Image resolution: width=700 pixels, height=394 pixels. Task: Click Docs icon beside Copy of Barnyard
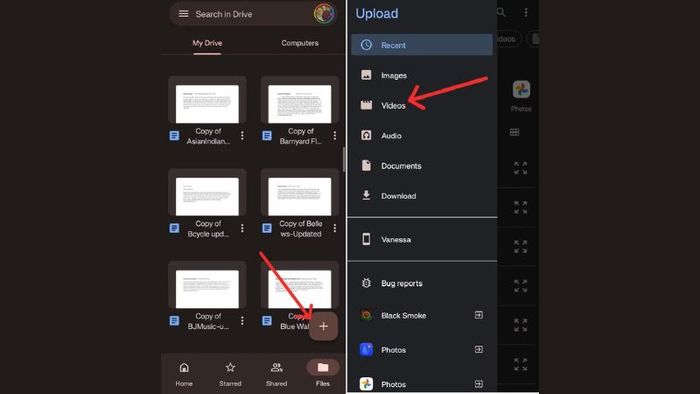(x=267, y=136)
